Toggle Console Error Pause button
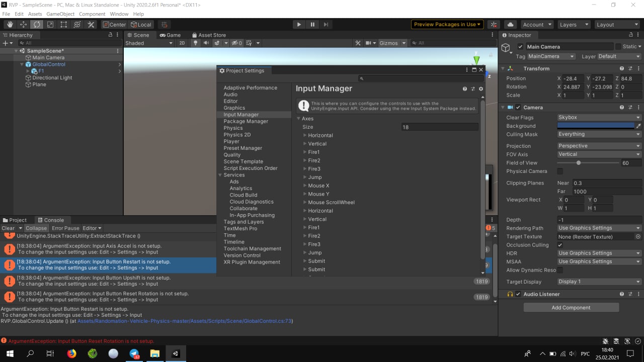The image size is (644, 362). 65,228
